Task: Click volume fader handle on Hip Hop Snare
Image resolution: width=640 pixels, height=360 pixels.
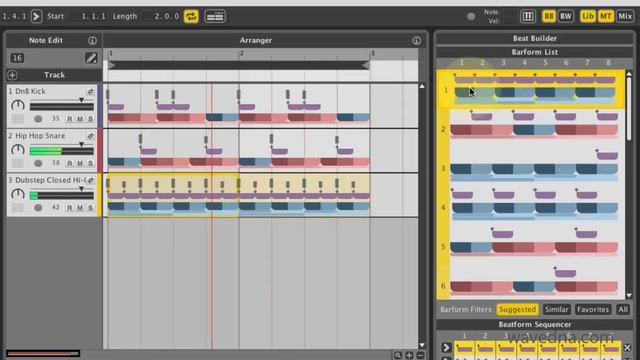Action: 81,144
